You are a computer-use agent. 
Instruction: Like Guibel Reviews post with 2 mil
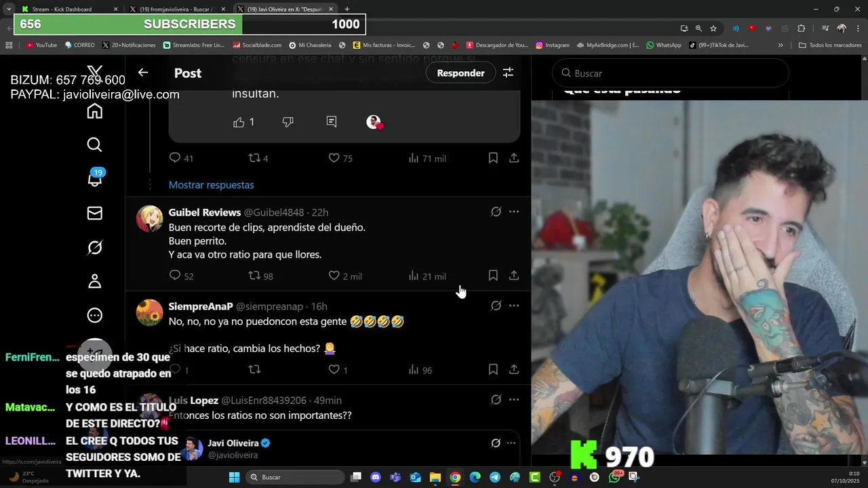point(345,276)
